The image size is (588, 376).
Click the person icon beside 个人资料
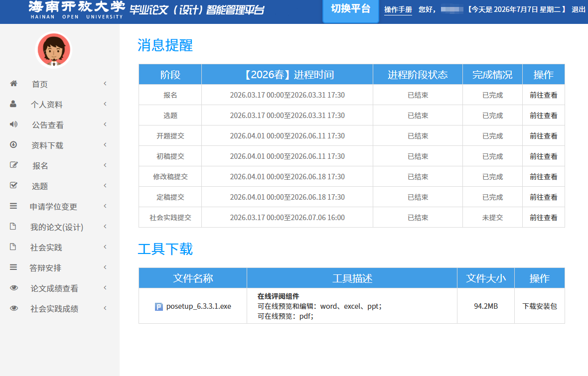click(13, 104)
